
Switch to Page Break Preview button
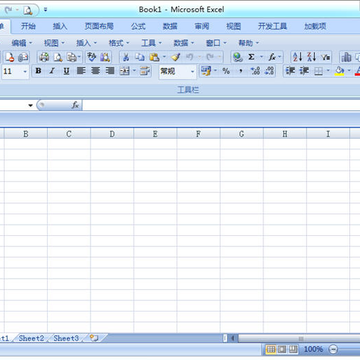[x=293, y=349]
